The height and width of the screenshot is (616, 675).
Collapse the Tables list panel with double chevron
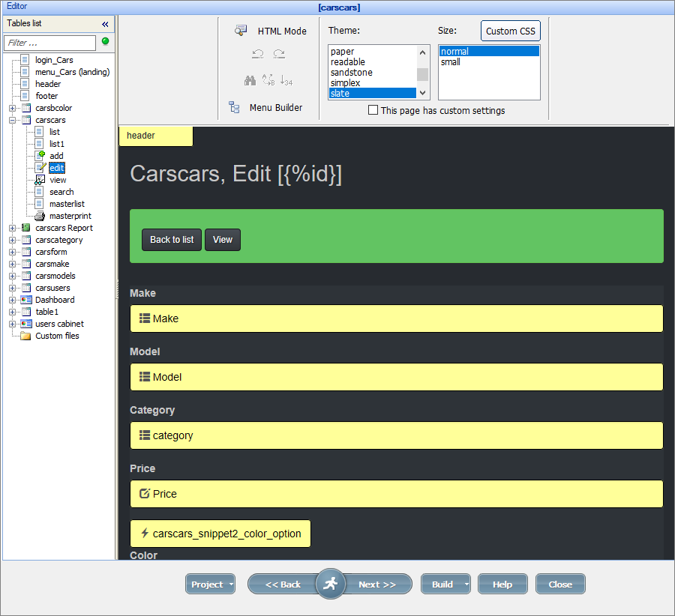pyautogui.click(x=104, y=22)
